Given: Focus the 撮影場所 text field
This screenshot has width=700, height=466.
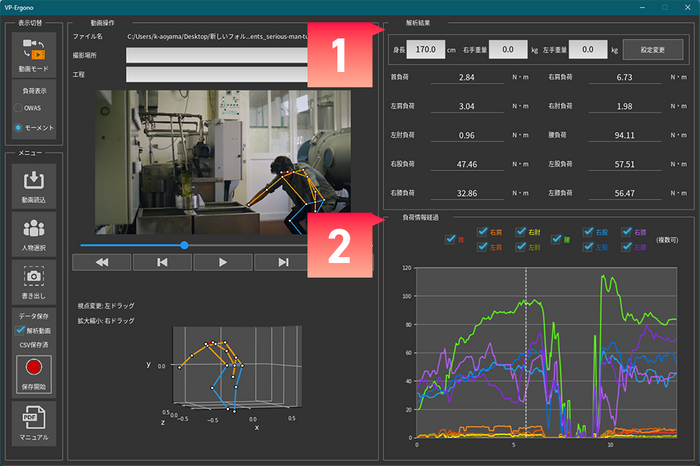Looking at the screenshot, I should [215, 56].
